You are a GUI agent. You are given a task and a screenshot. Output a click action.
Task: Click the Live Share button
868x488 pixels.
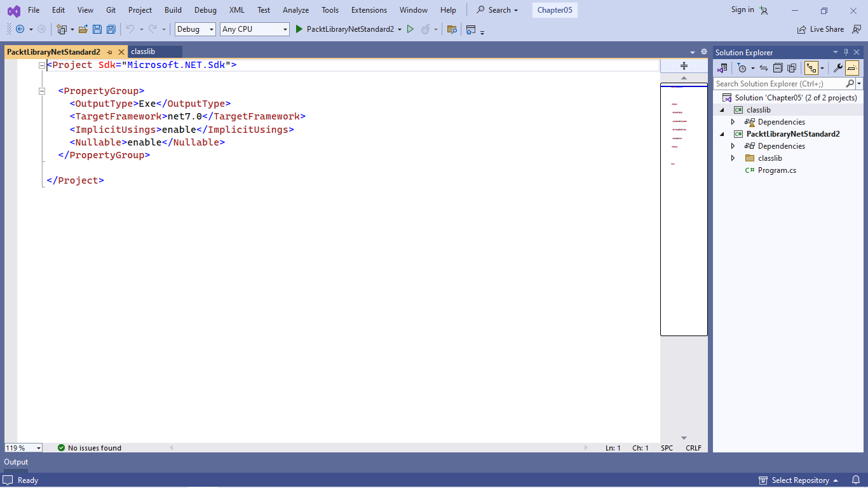point(820,29)
